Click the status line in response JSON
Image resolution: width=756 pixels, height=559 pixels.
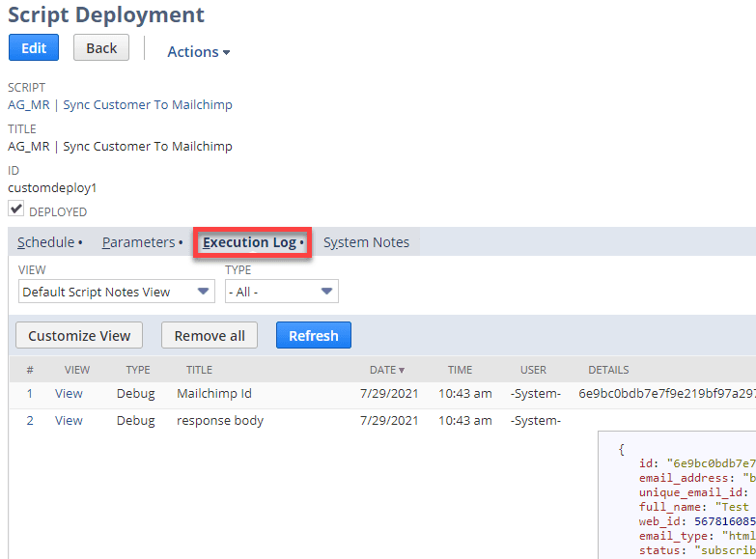pos(697,550)
